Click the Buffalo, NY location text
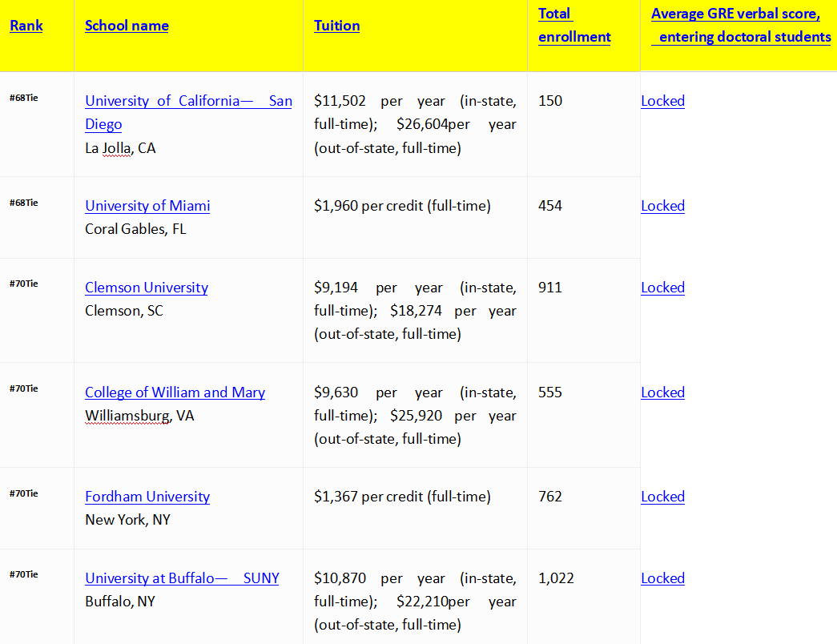Viewport: 837px width, 644px height. tap(120, 602)
